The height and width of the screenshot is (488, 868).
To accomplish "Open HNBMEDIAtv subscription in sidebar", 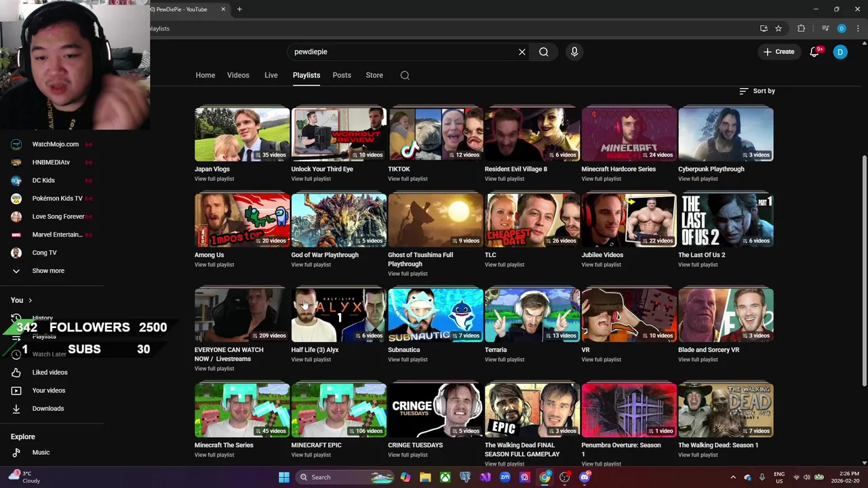I will (x=52, y=162).
